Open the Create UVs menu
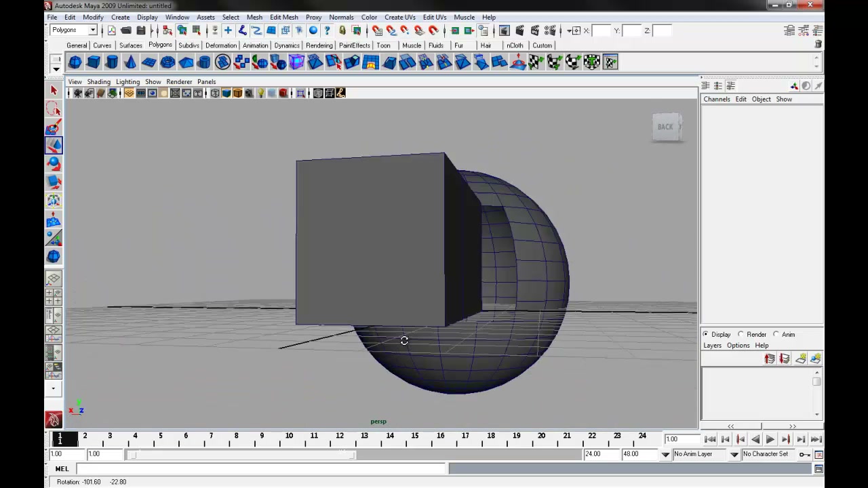This screenshot has width=868, height=488. point(399,17)
